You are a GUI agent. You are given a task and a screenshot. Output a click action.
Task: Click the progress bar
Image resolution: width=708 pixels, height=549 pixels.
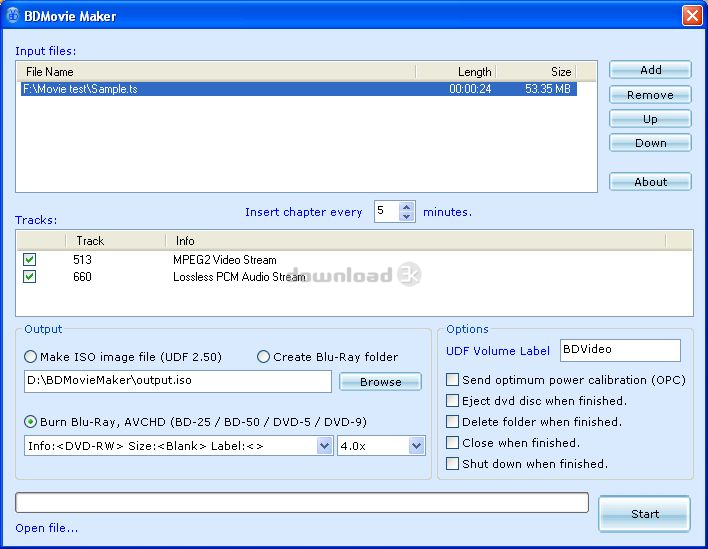(302, 502)
